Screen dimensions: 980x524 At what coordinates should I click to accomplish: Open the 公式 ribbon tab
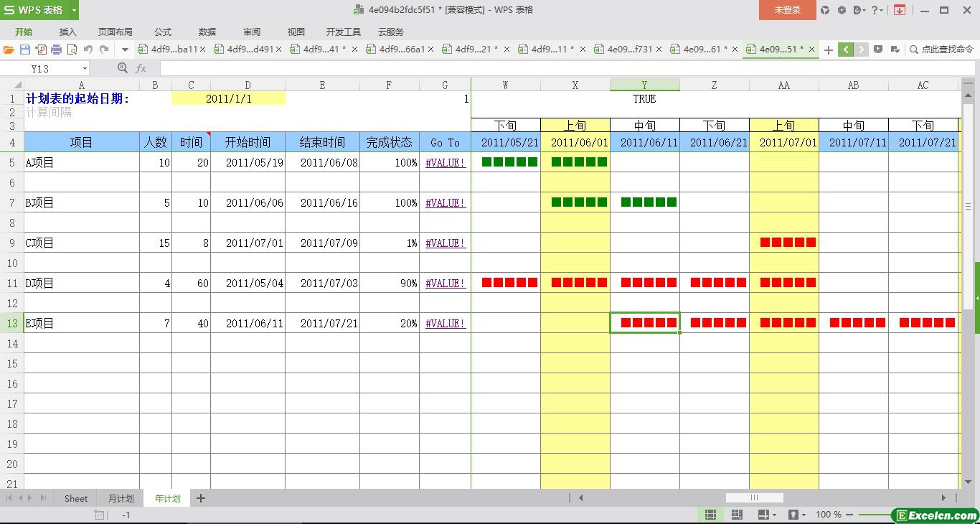[x=163, y=32]
